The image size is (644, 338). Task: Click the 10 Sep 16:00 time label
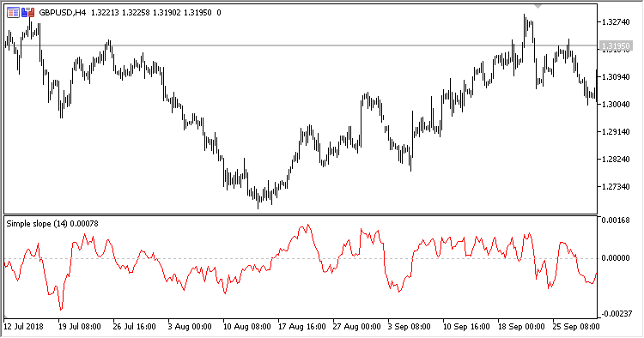[x=466, y=327]
